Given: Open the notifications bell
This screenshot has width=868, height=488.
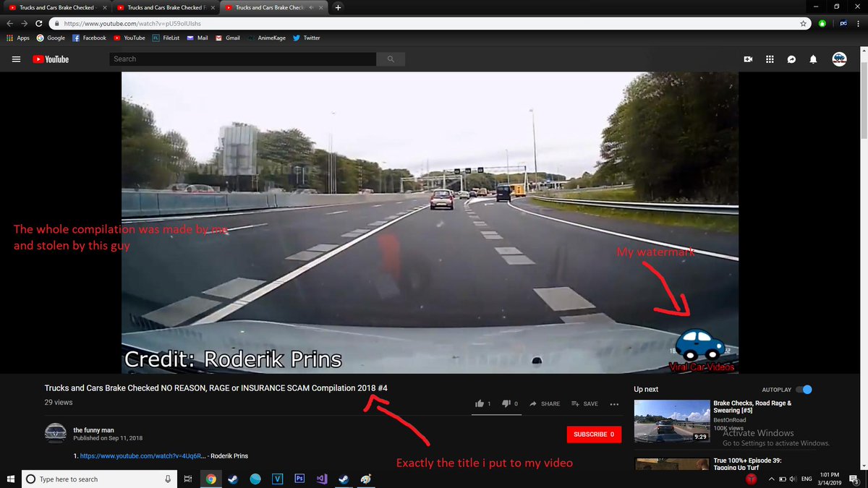Looking at the screenshot, I should click(813, 59).
